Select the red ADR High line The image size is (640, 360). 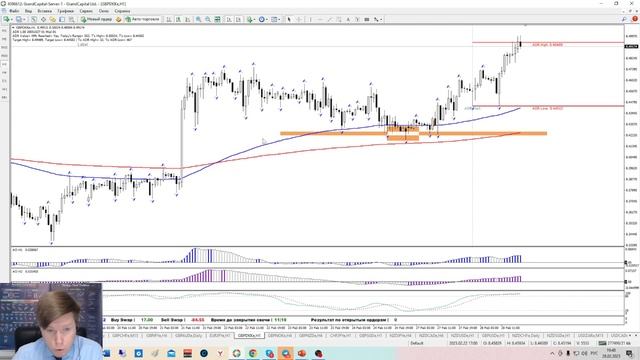pyautogui.click(x=548, y=42)
